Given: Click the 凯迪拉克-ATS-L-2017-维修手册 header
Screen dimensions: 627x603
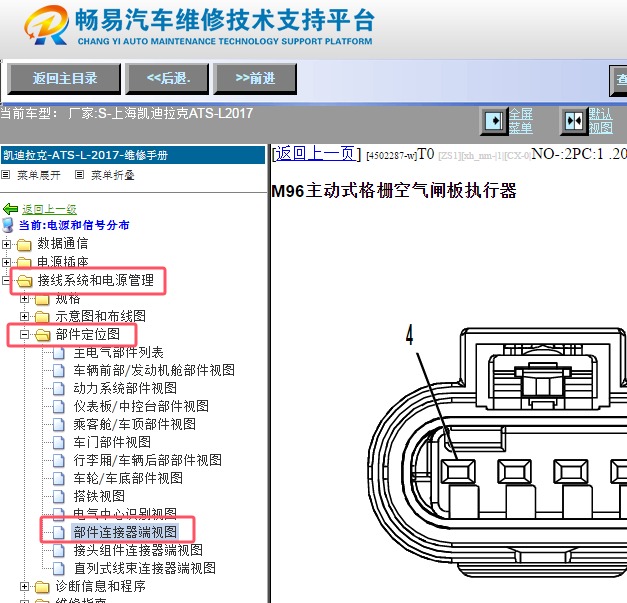Looking at the screenshot, I should [x=133, y=155].
